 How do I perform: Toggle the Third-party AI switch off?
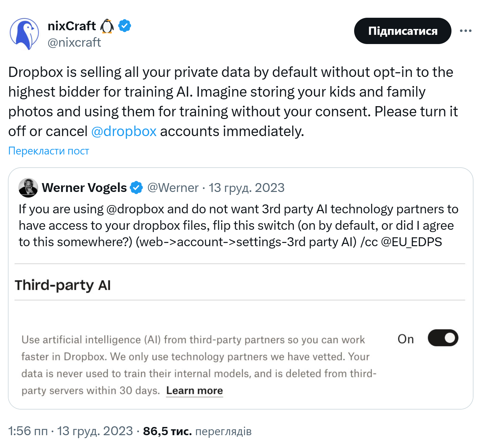tap(443, 338)
